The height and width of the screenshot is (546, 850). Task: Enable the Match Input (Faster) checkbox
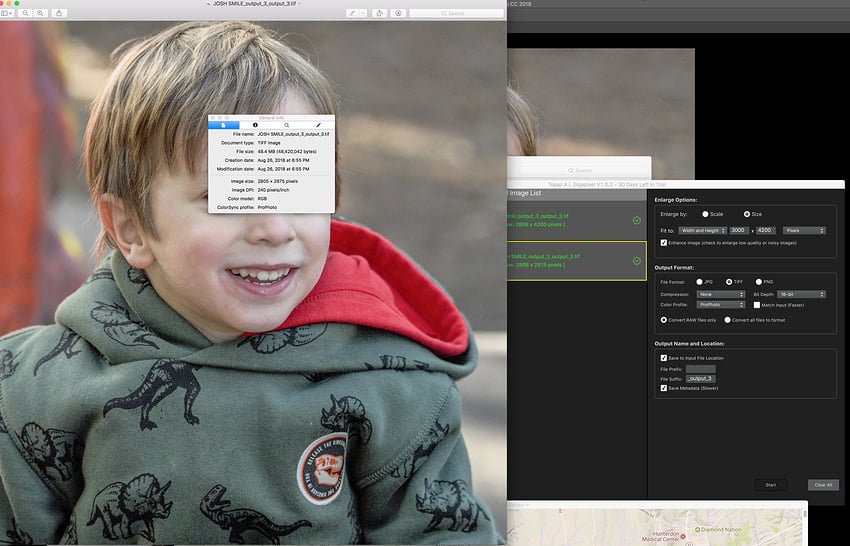756,304
